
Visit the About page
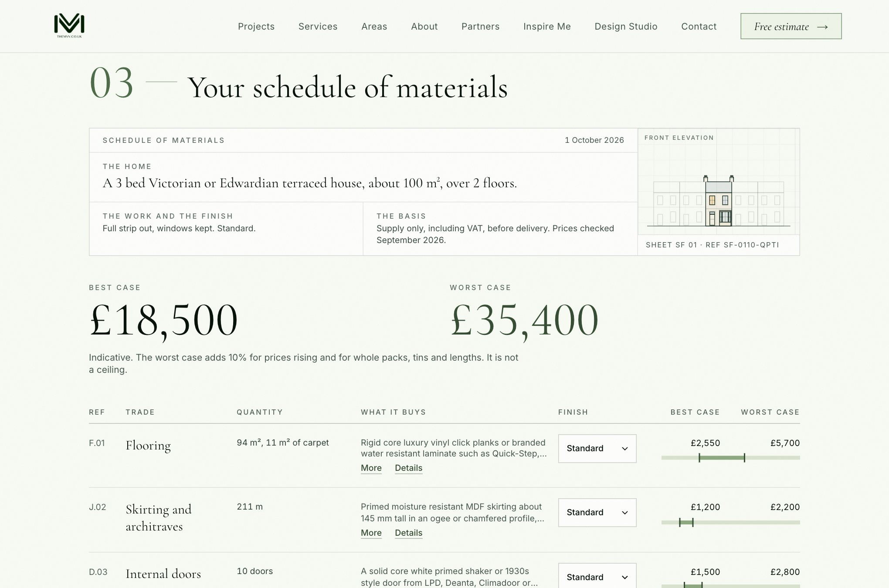point(424,27)
